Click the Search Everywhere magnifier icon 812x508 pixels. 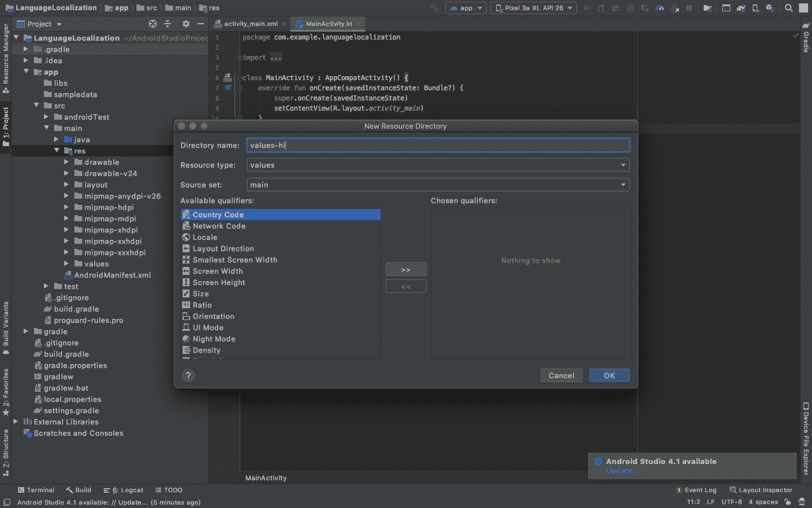pos(788,8)
